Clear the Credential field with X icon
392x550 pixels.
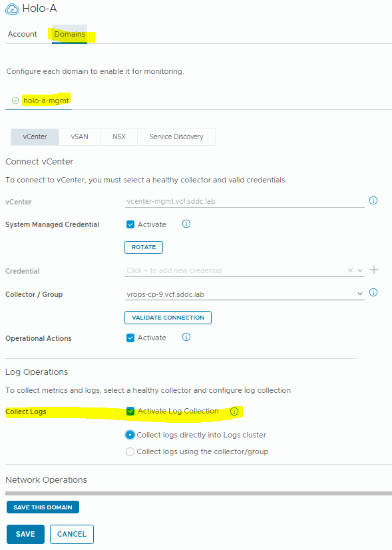[350, 270]
